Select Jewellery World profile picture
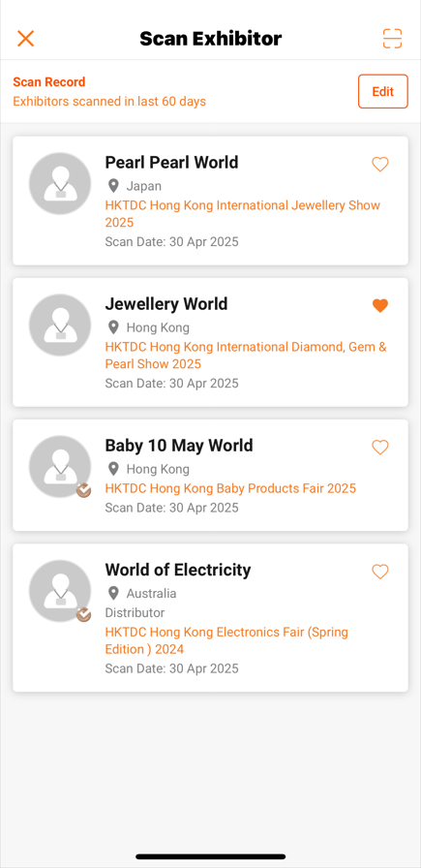 tap(60, 325)
